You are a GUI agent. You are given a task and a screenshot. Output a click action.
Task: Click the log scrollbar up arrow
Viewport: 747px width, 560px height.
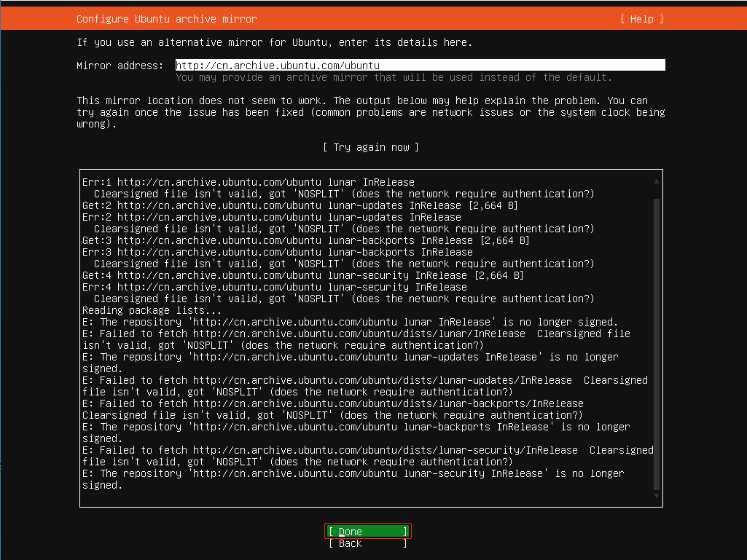pyautogui.click(x=657, y=181)
